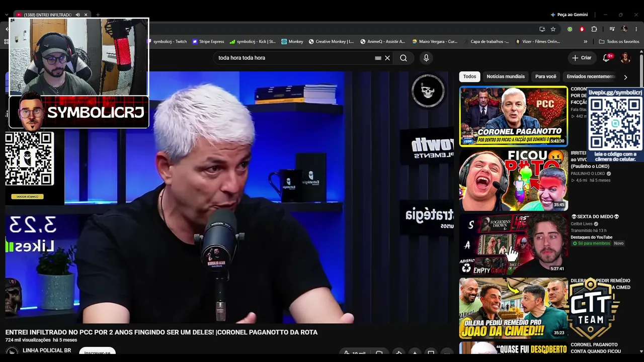
Task: Show more filter chips with the arrow
Action: pyautogui.click(x=625, y=77)
